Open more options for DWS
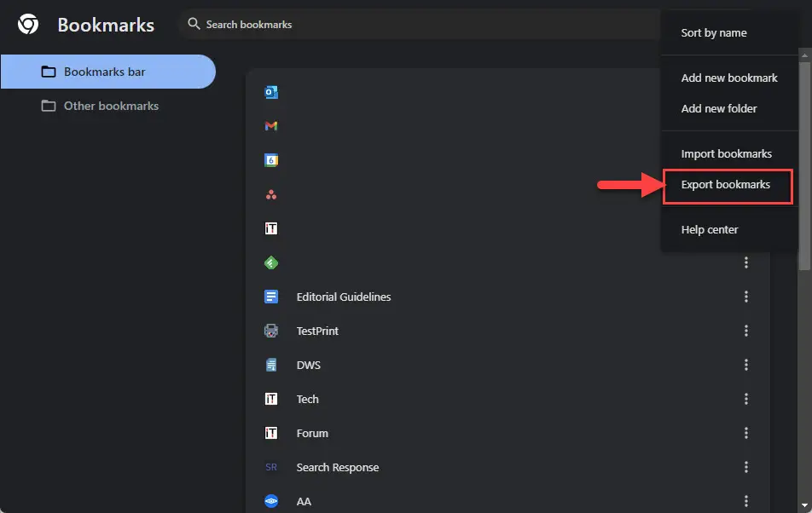Viewport: 812px width, 513px height. tap(745, 365)
